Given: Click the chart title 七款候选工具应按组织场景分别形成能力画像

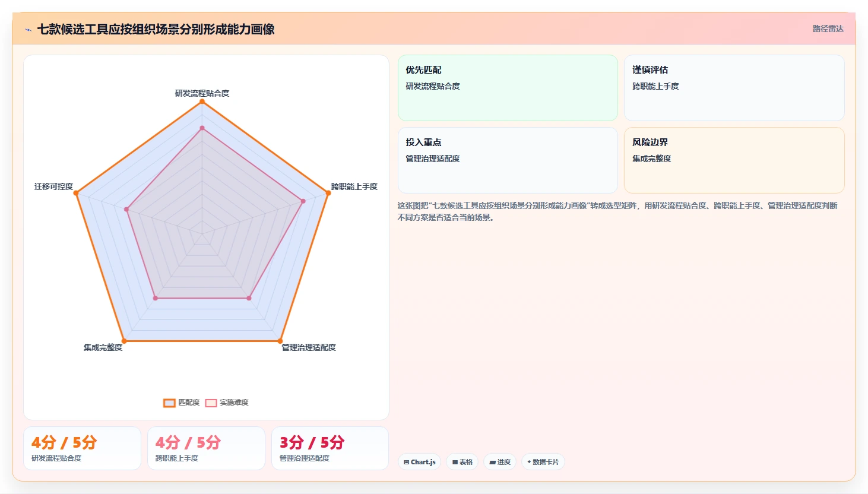Looking at the screenshot, I should pyautogui.click(x=156, y=29).
